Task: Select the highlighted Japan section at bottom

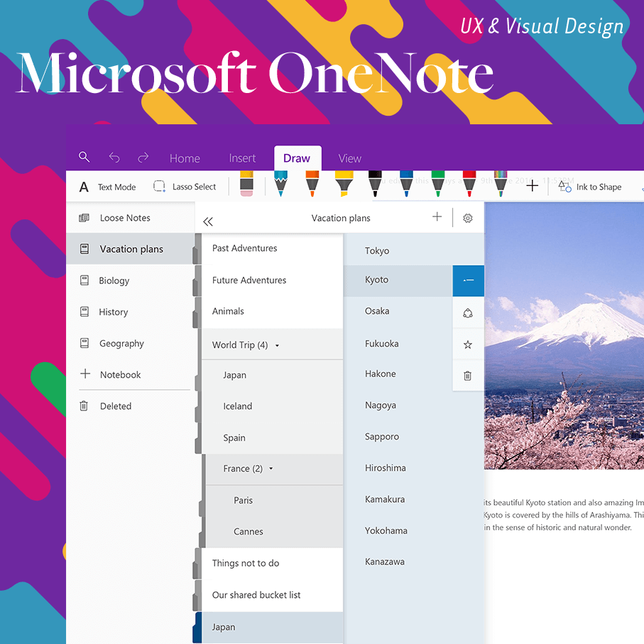Action: (x=272, y=627)
